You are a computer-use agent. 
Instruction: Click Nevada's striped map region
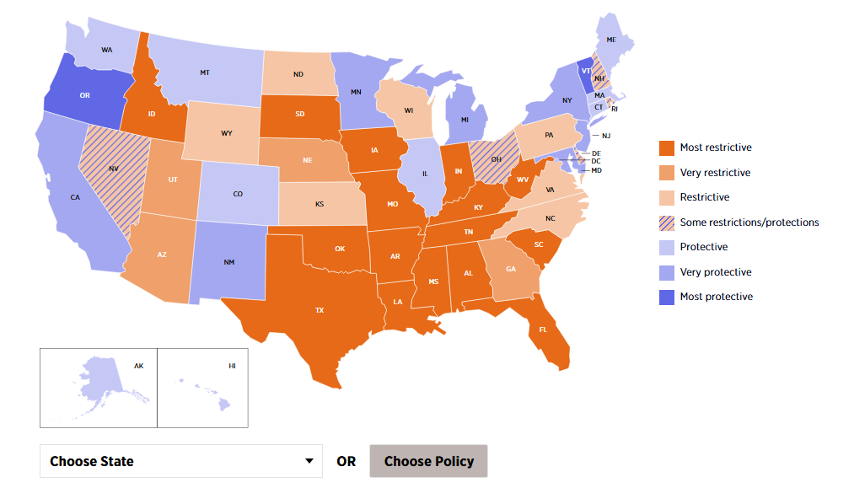(x=112, y=173)
